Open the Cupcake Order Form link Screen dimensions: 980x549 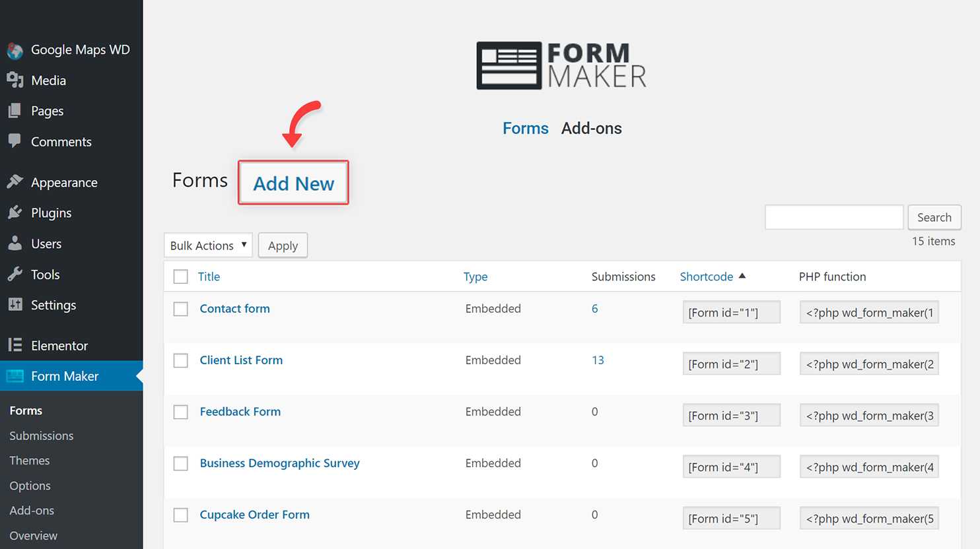[255, 515]
